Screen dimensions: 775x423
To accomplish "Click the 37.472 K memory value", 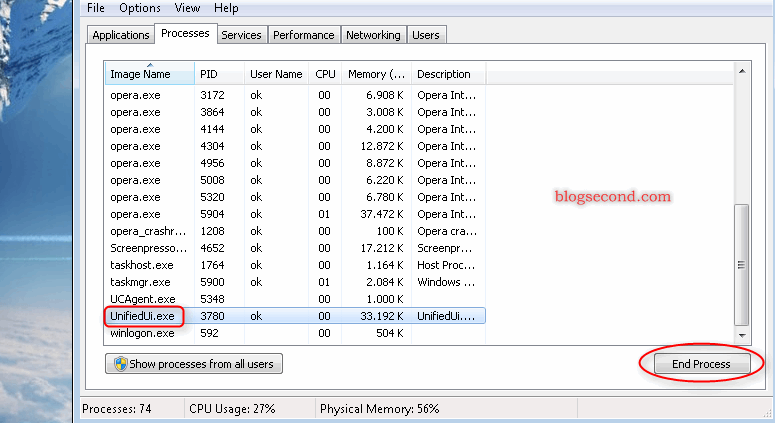I will (x=382, y=214).
